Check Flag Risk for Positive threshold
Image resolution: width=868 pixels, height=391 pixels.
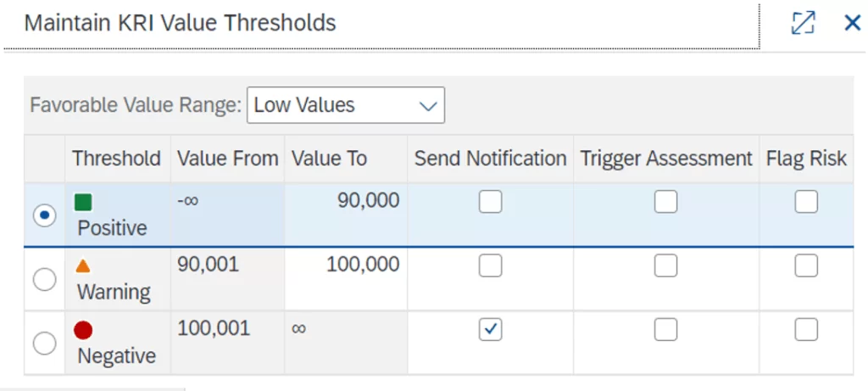click(x=806, y=202)
